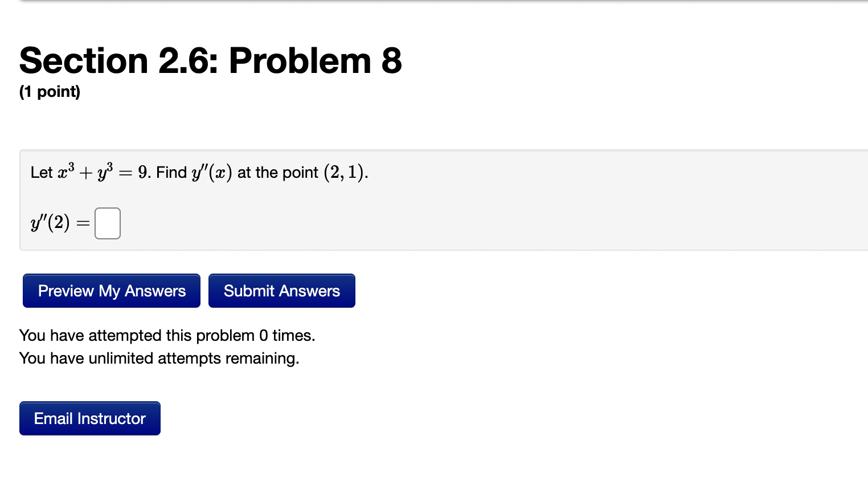The width and height of the screenshot is (868, 489).
Task: Select the y''(2) = label
Action: [x=57, y=223]
